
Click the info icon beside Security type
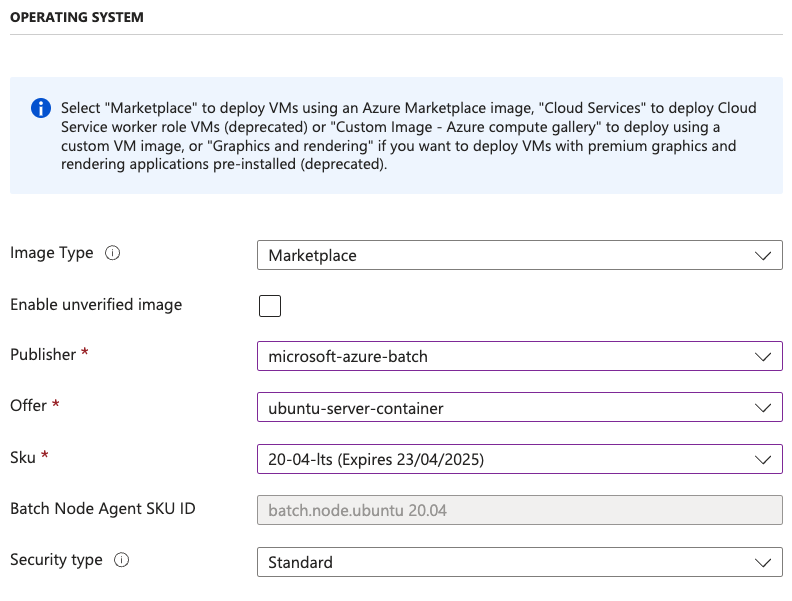coord(121,561)
